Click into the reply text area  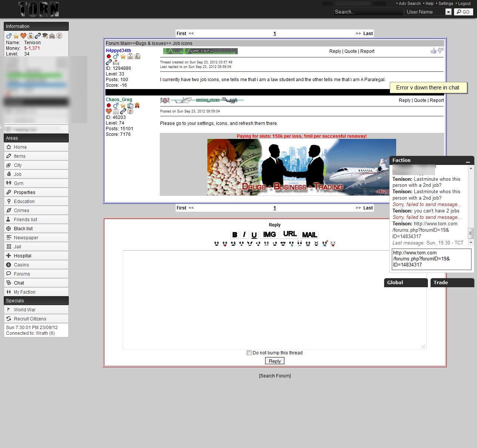point(275,300)
